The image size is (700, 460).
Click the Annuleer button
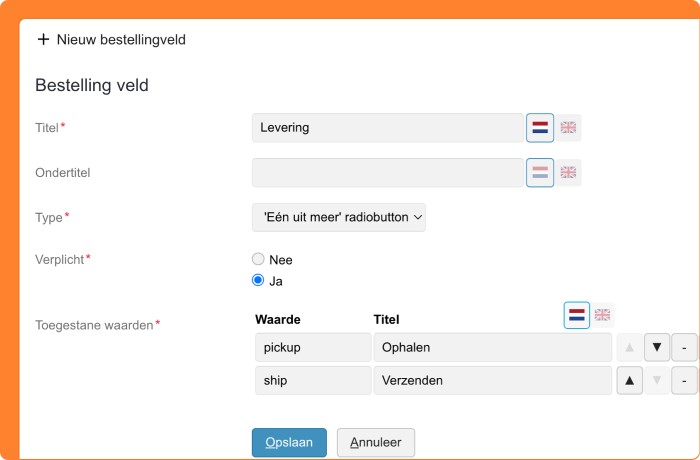tap(376, 442)
